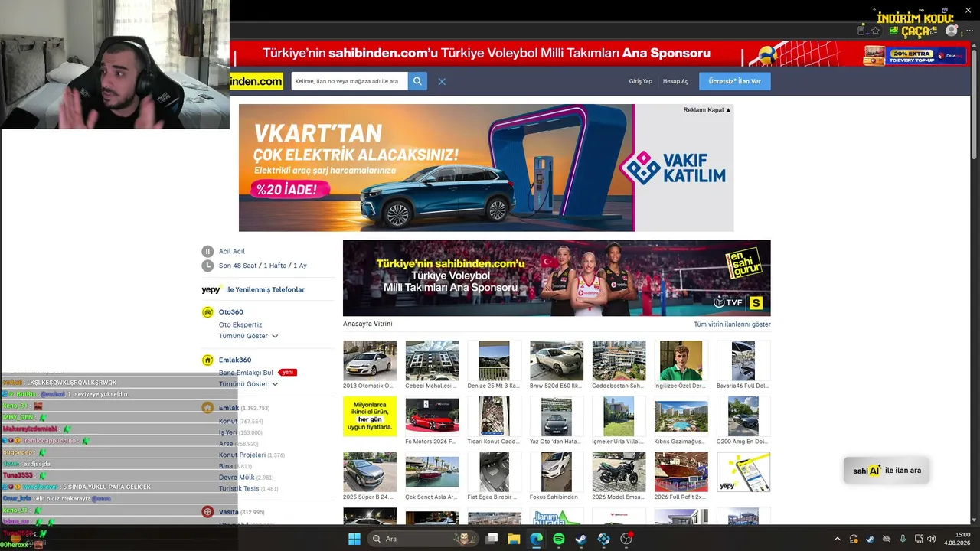This screenshot has width=980, height=551.
Task: Expand Tümünü Göster under Oto360
Action: 248,336
